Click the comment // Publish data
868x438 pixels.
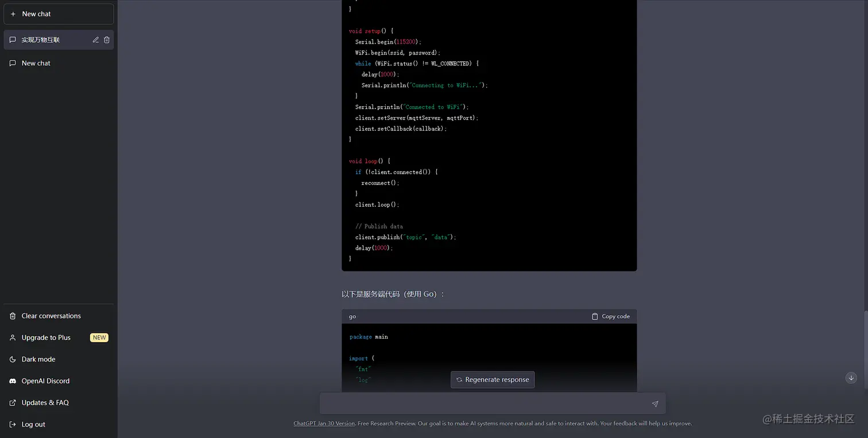379,226
